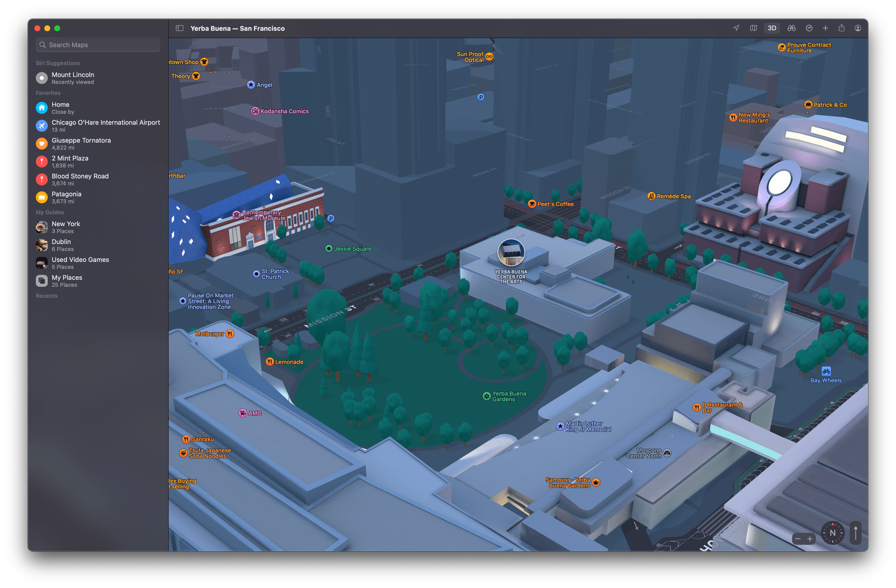Click Martin Luther King Jr Memorial marker
The height and width of the screenshot is (588, 896).
(560, 426)
